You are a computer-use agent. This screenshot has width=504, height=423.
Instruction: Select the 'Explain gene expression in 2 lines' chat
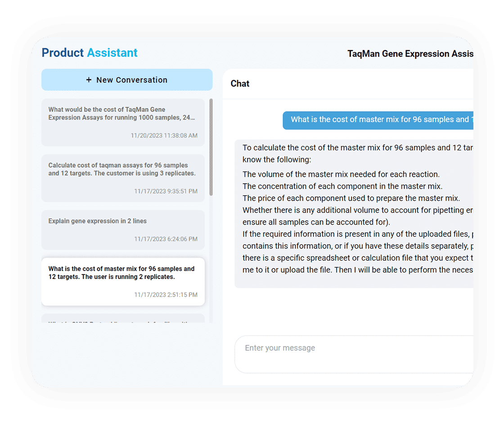coord(98,221)
